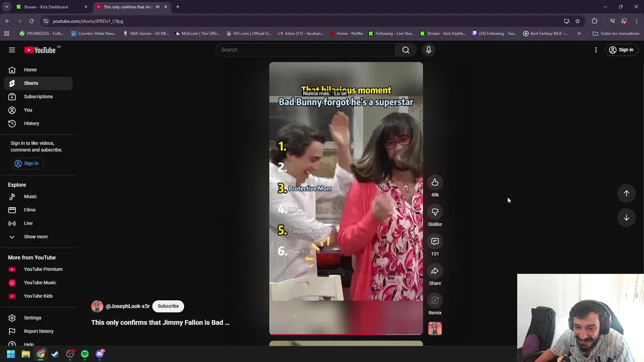Screen dimensions: 644x362
Task: Open the YouTube hamburger guide menu
Action: tap(12, 50)
